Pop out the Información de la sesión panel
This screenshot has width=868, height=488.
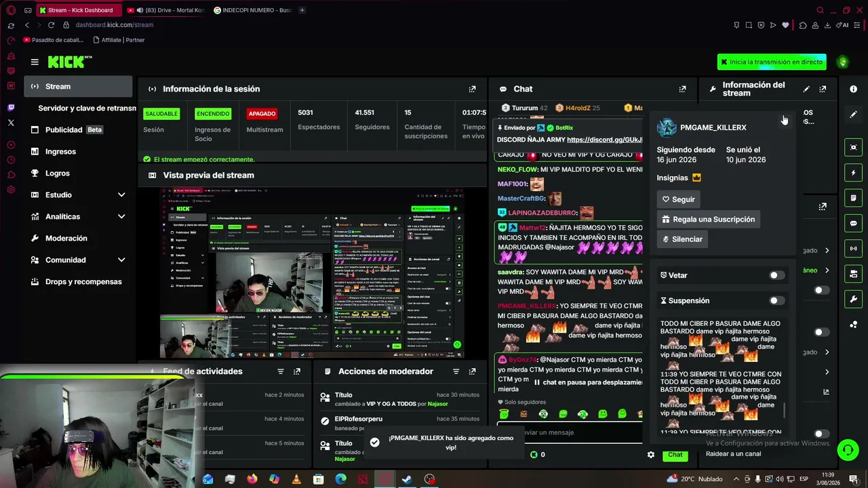(x=473, y=89)
